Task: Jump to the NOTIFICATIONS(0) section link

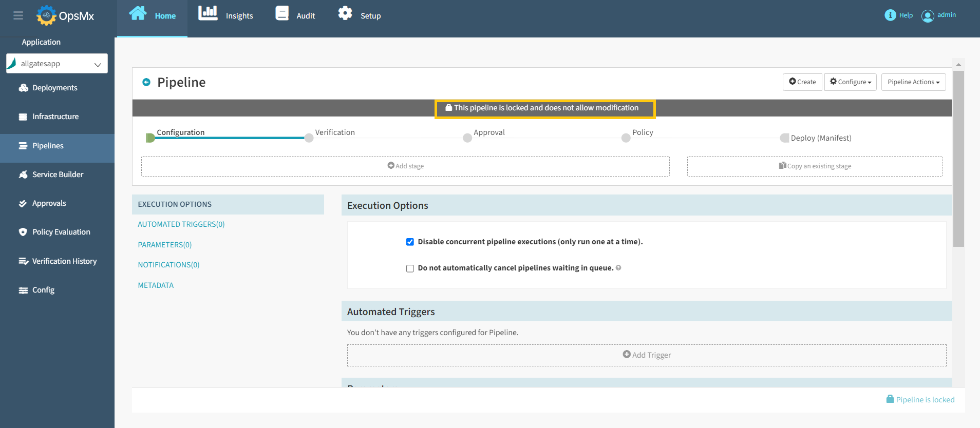Action: point(168,265)
